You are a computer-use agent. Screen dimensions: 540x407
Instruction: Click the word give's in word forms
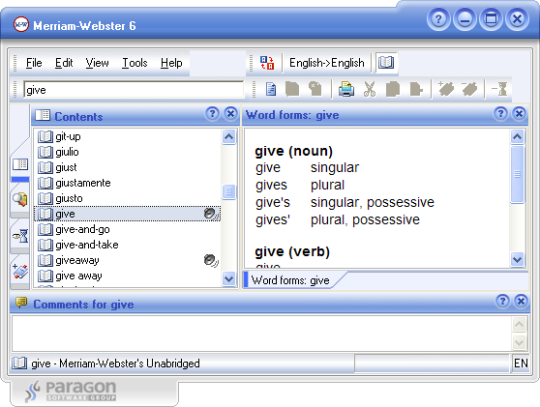(273, 202)
